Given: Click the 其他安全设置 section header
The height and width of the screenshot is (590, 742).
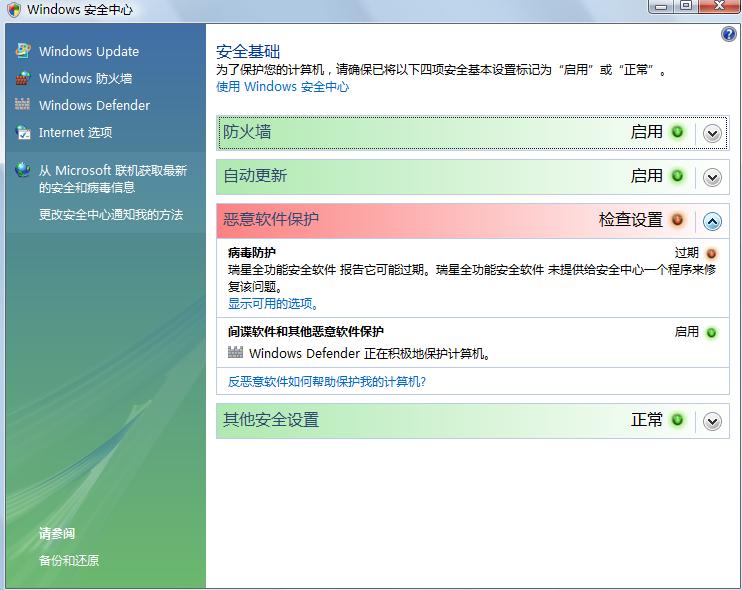Looking at the screenshot, I should point(472,421).
